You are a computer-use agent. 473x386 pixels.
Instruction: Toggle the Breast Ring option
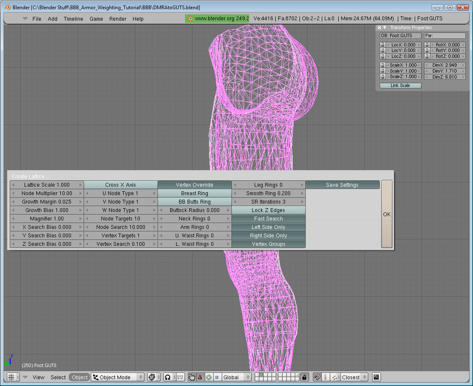click(x=194, y=193)
